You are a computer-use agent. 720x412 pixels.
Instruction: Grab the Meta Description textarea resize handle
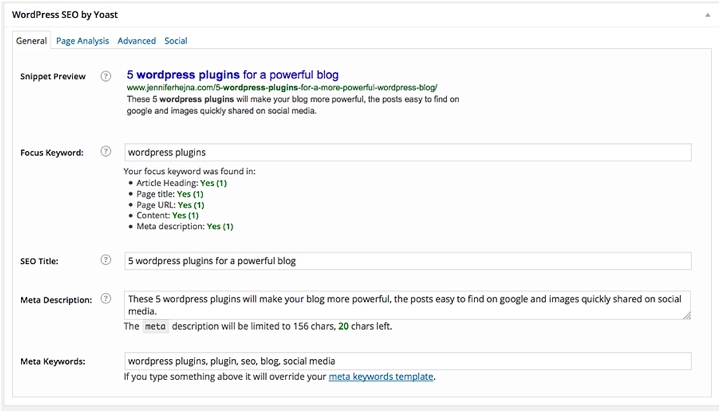(686, 315)
